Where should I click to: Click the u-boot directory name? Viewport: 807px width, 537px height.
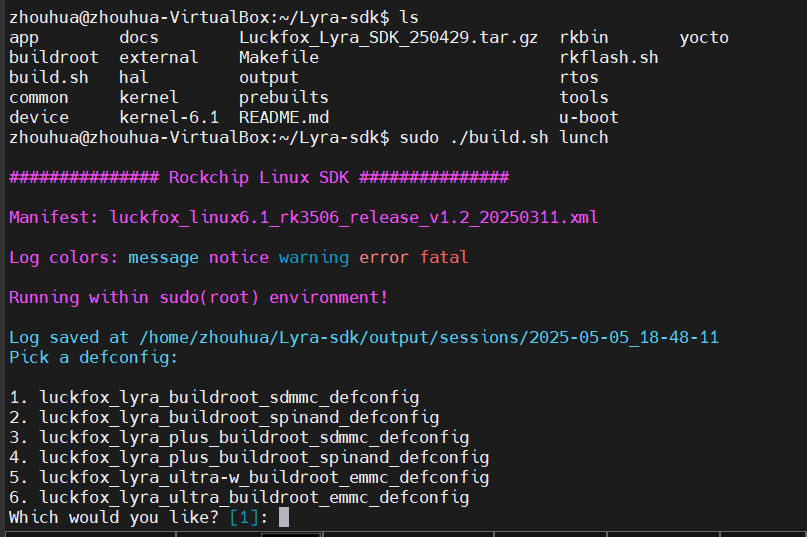click(x=589, y=117)
